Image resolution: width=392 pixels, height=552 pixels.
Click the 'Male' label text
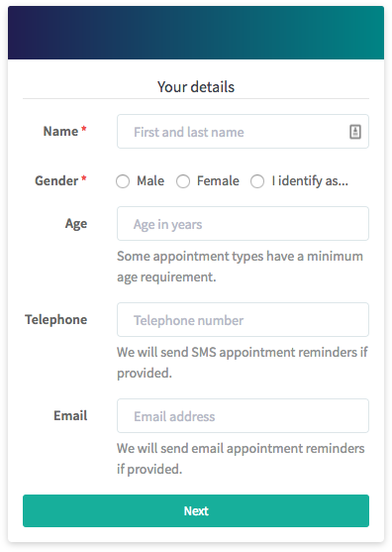coord(150,181)
